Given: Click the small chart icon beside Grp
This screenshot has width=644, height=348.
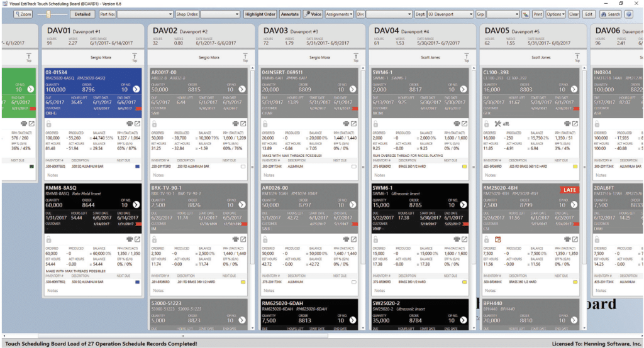Looking at the screenshot, I should pyautogui.click(x=526, y=14).
